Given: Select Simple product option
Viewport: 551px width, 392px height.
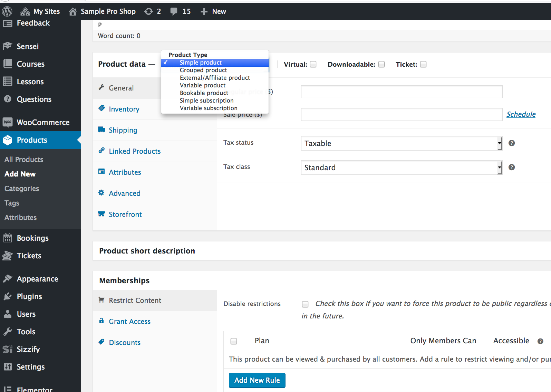Looking at the screenshot, I should tap(215, 63).
